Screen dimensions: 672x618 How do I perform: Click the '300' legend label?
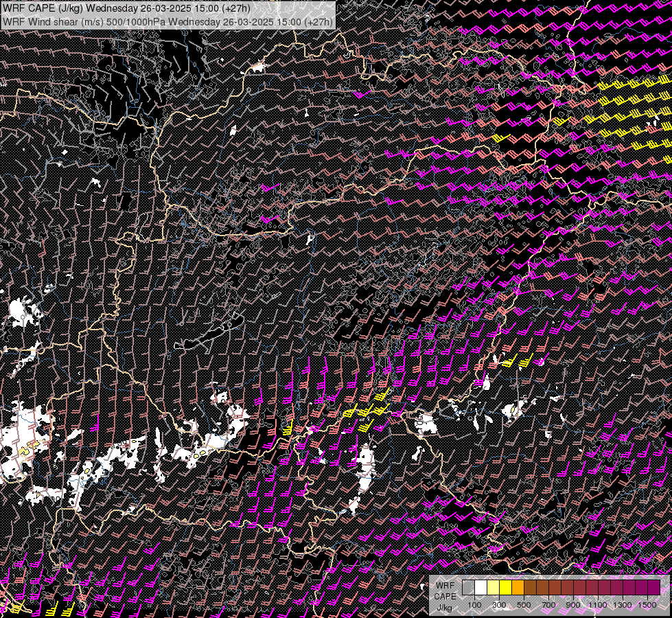499,605
